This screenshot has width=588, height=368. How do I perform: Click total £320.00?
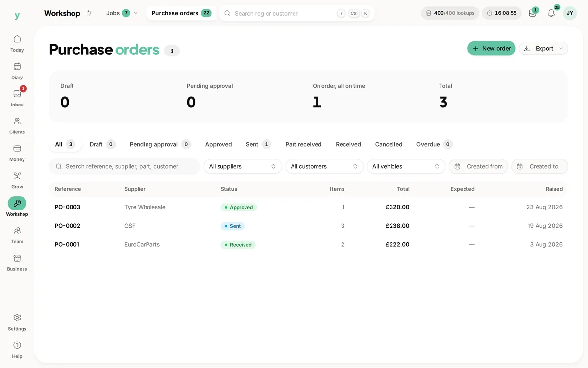(397, 207)
